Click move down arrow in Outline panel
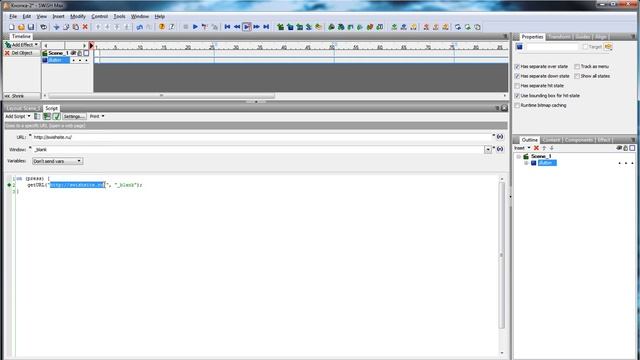The image size is (640, 360). (551, 148)
